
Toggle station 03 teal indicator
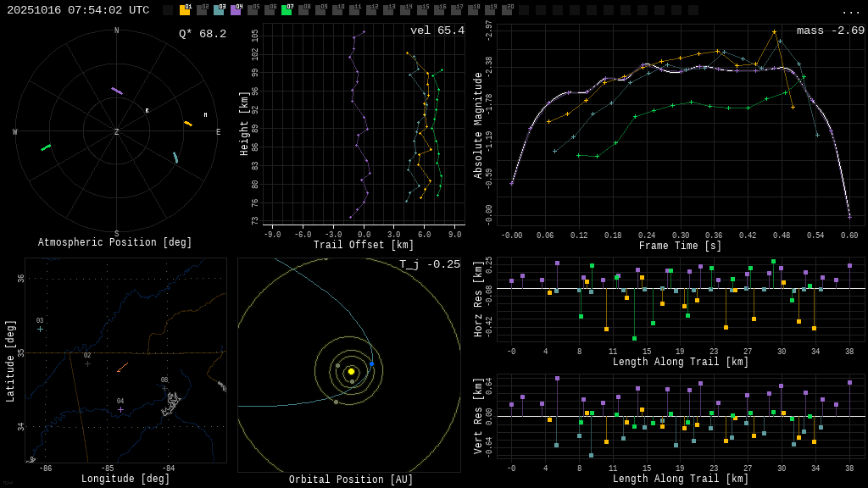tap(219, 11)
